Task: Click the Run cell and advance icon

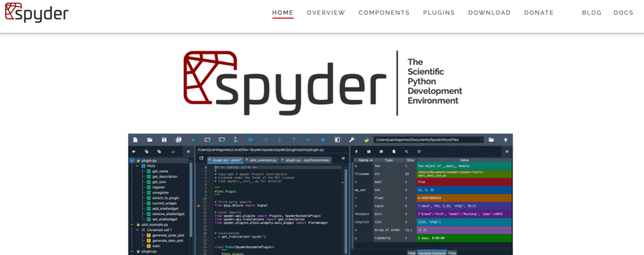Action: (x=222, y=140)
